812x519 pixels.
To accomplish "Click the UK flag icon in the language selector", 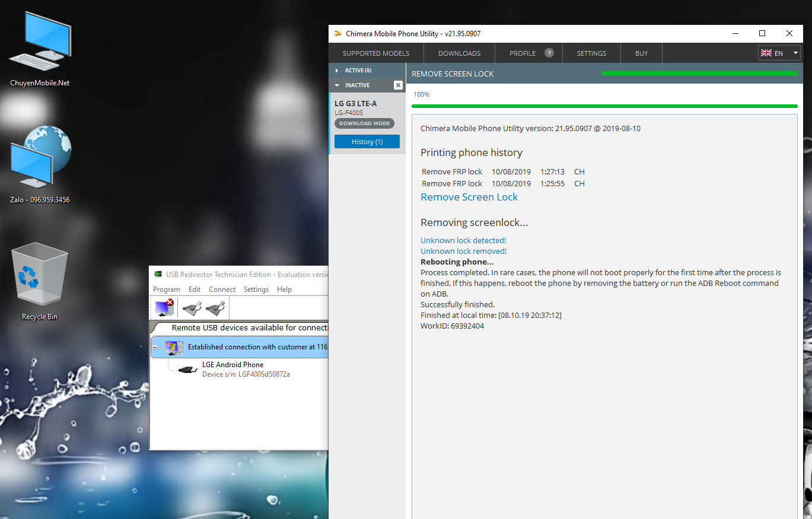I will pos(766,53).
